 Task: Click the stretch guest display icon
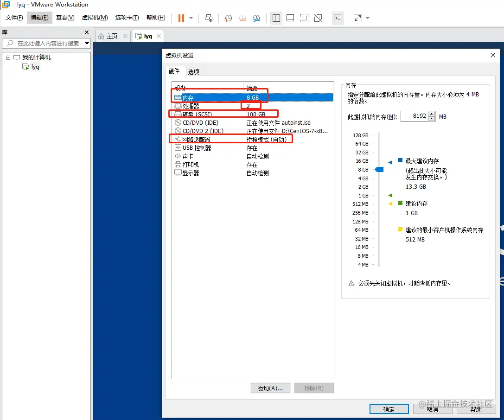pos(358,18)
